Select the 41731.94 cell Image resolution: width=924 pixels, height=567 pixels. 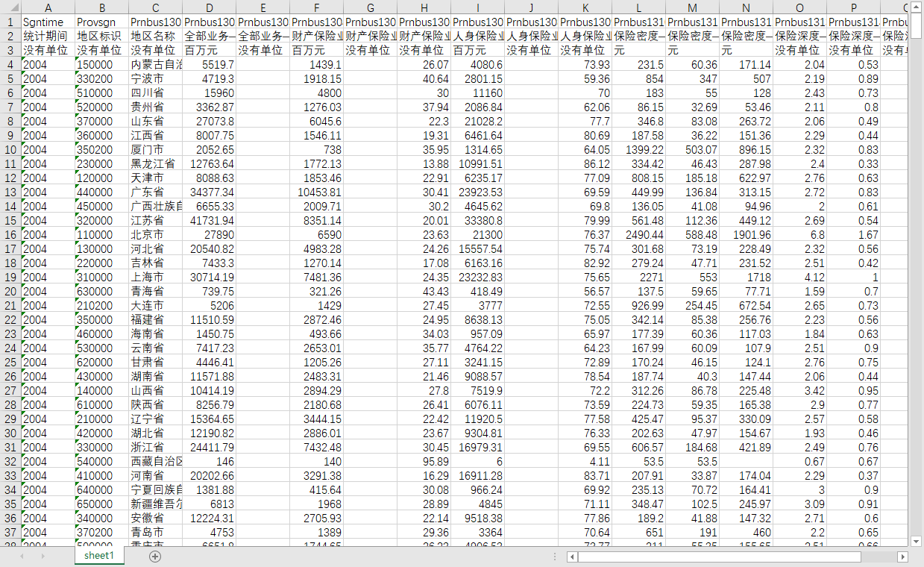point(209,220)
